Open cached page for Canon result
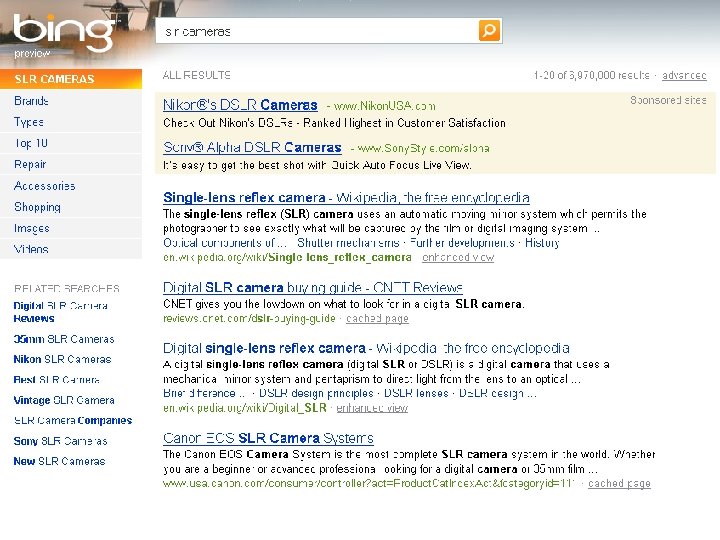 point(619,483)
